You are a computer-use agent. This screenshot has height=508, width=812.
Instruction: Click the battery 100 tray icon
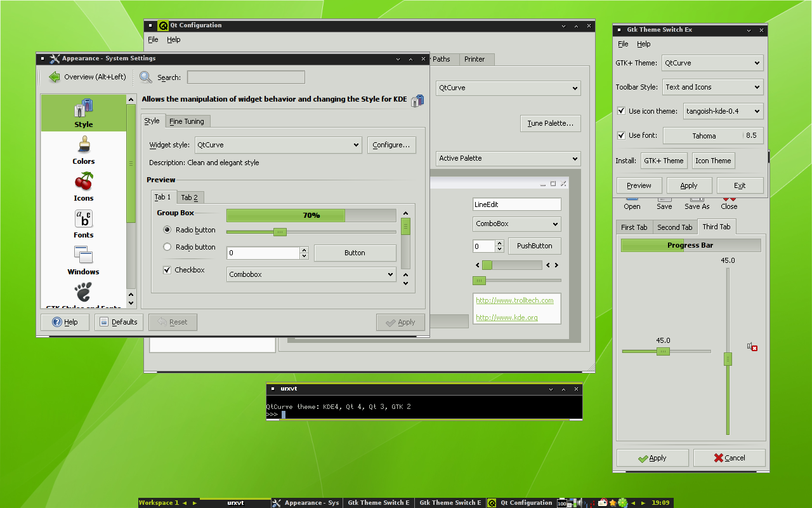click(x=562, y=503)
